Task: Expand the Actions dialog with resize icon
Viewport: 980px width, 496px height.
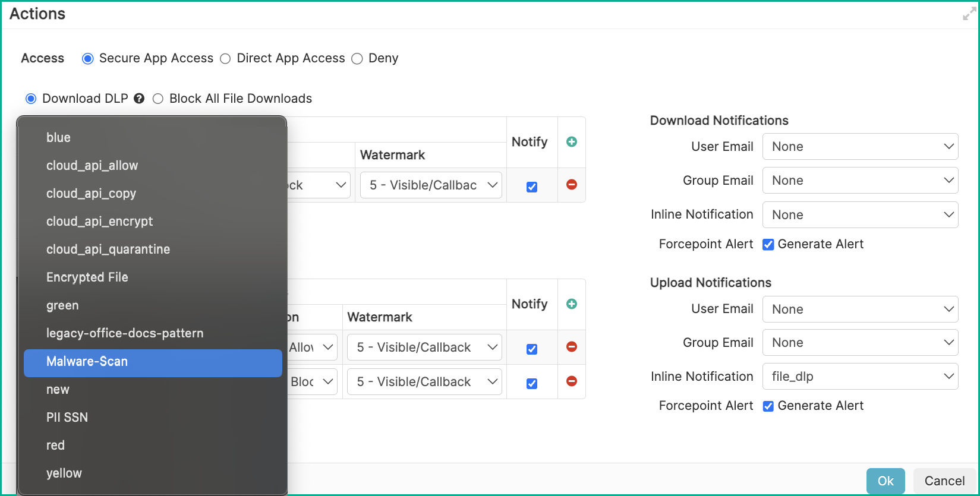Action: (969, 14)
